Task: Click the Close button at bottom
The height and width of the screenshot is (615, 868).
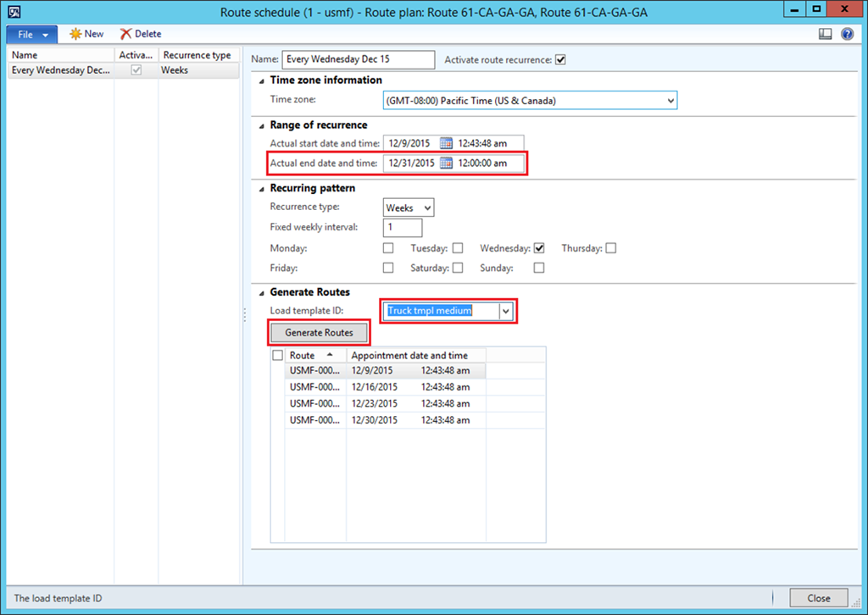Action: pyautogui.click(x=818, y=598)
